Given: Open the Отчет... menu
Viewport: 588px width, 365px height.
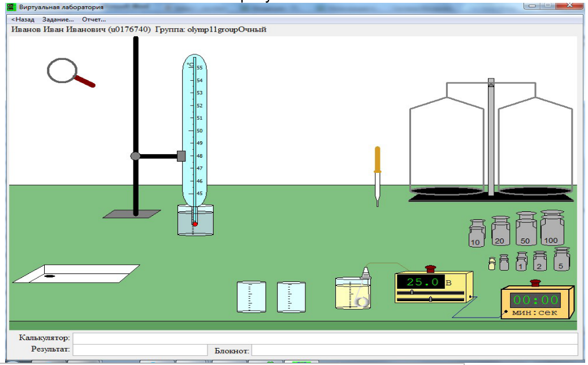Looking at the screenshot, I should [94, 19].
